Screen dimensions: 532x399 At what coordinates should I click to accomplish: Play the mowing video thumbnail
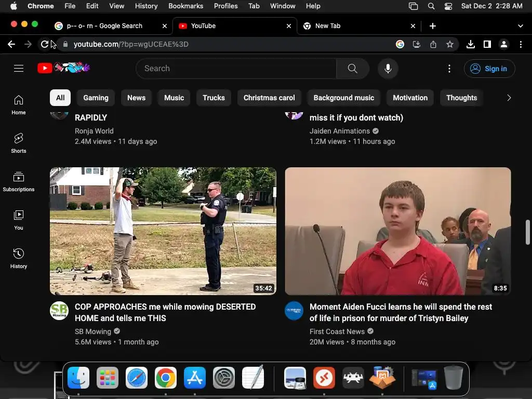pyautogui.click(x=163, y=231)
